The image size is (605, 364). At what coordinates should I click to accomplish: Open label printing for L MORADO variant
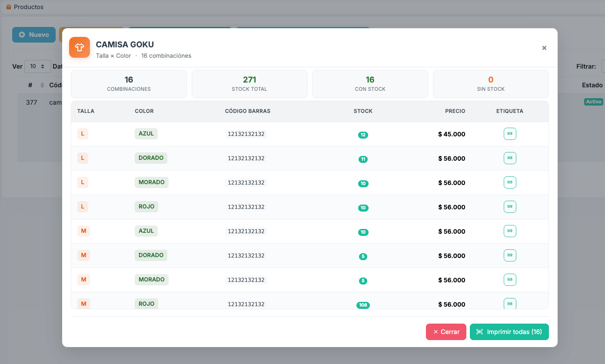(x=510, y=182)
